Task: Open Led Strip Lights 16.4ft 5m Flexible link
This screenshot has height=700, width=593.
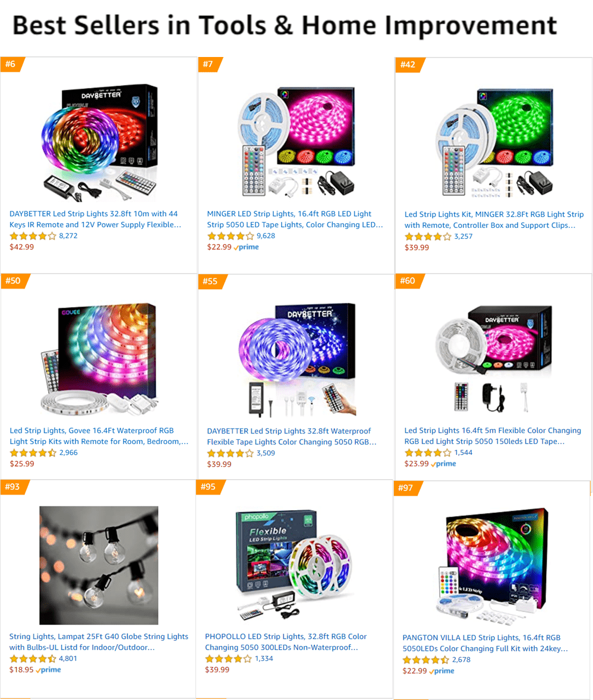Action: tap(493, 436)
